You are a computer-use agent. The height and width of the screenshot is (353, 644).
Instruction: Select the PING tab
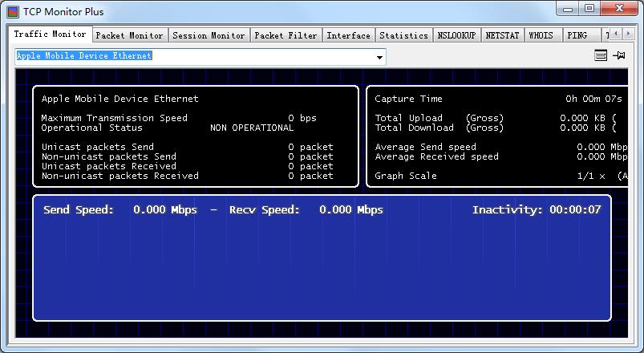pos(577,35)
